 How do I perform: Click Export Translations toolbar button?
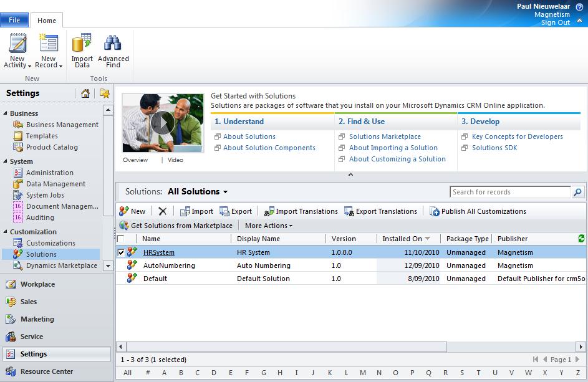[380, 211]
